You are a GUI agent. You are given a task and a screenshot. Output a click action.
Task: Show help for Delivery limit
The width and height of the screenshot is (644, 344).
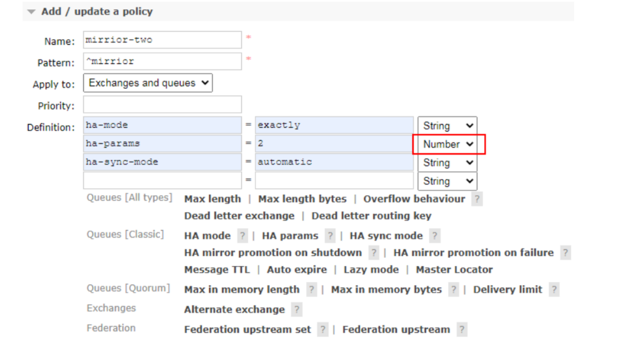[x=553, y=290]
